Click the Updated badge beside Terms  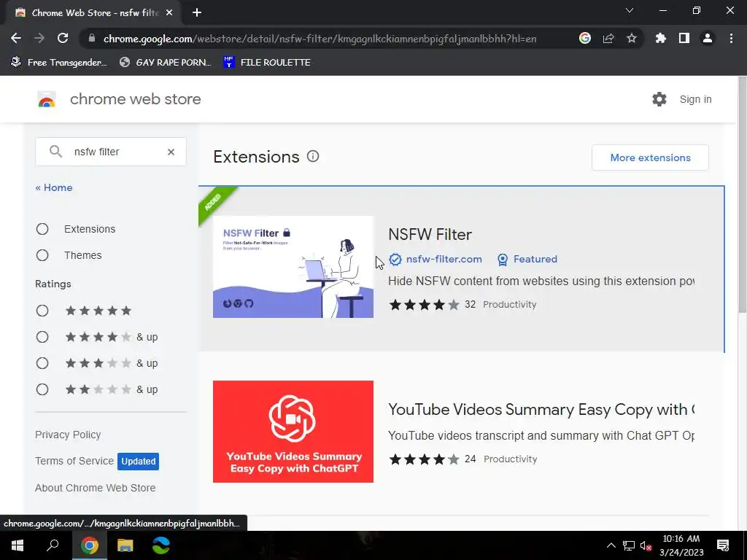pos(138,461)
